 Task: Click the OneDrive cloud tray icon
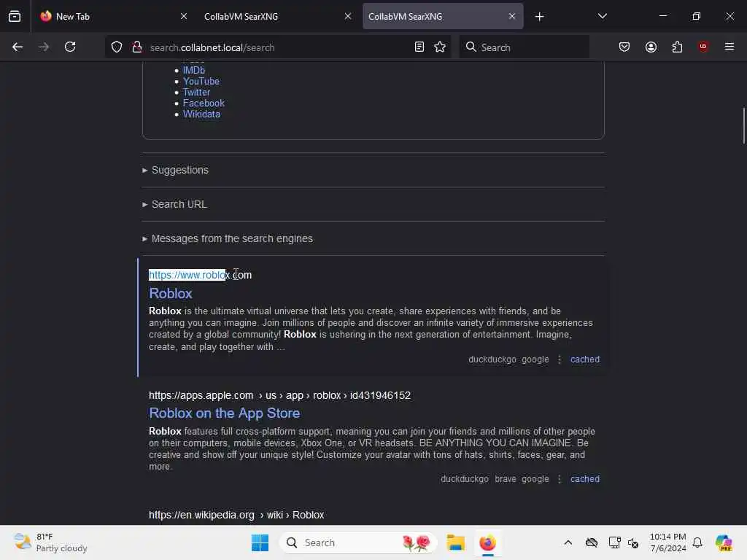point(592,542)
